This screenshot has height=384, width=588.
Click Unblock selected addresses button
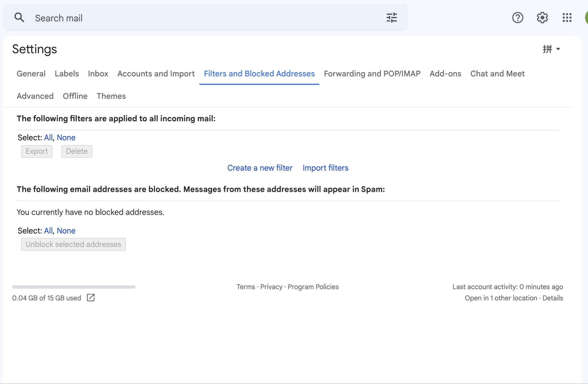click(x=73, y=244)
